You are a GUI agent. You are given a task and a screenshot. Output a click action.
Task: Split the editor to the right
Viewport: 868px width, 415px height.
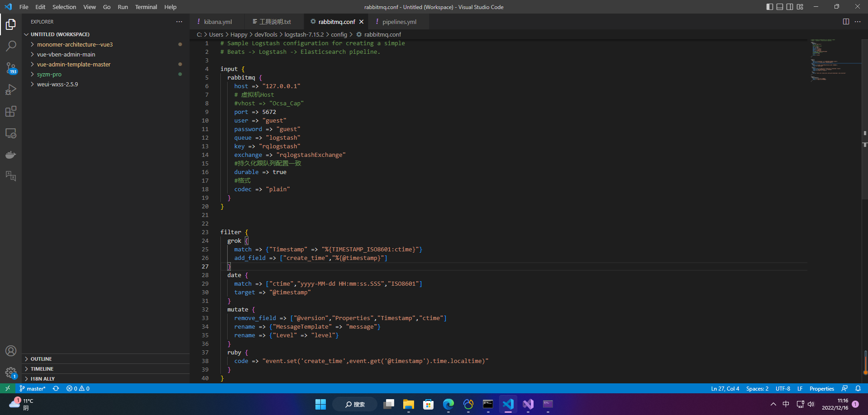(846, 22)
